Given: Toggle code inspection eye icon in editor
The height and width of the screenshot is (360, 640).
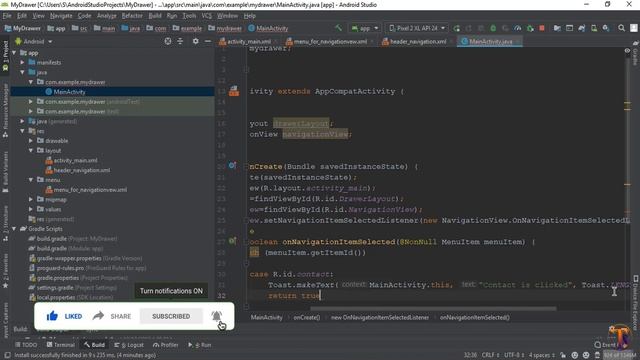Looking at the screenshot, I should pyautogui.click(x=627, y=51).
